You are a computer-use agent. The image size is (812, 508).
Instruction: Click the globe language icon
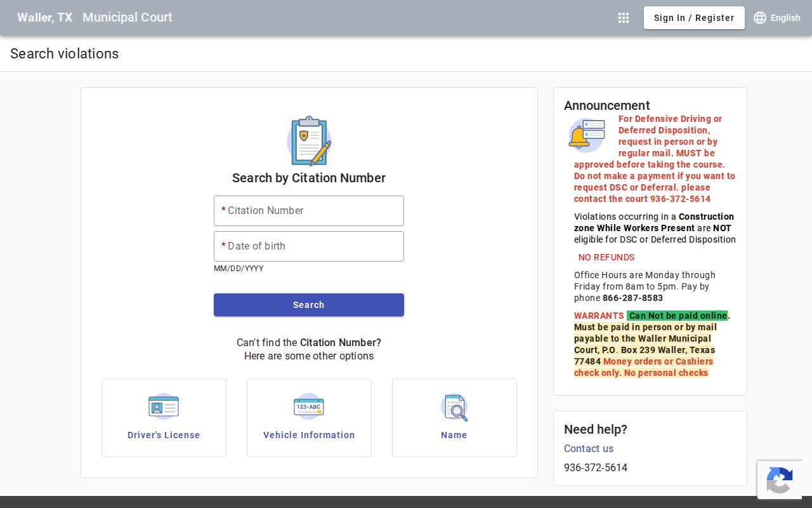(760, 18)
